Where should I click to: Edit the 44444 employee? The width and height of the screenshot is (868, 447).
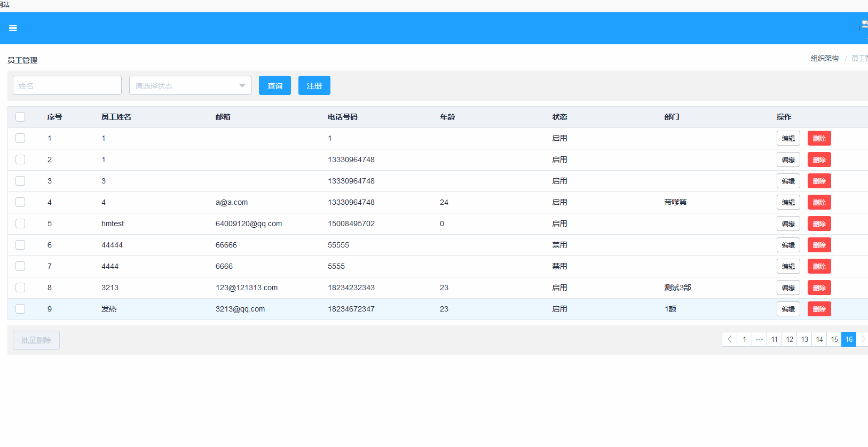pos(788,245)
